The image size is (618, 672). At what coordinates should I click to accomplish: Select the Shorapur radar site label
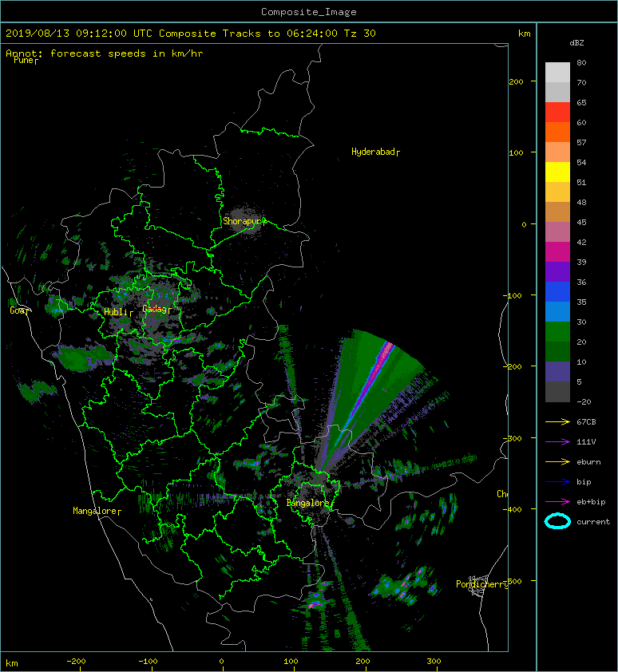click(242, 221)
